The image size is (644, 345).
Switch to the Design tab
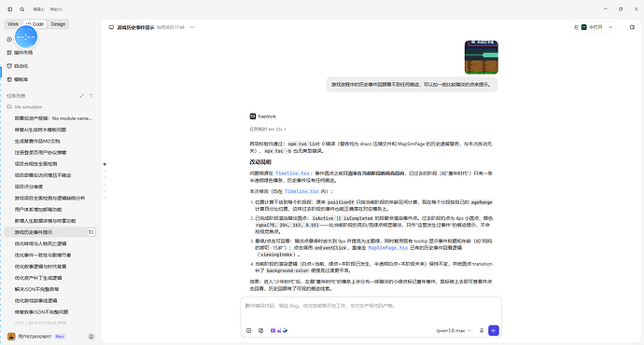[58, 24]
